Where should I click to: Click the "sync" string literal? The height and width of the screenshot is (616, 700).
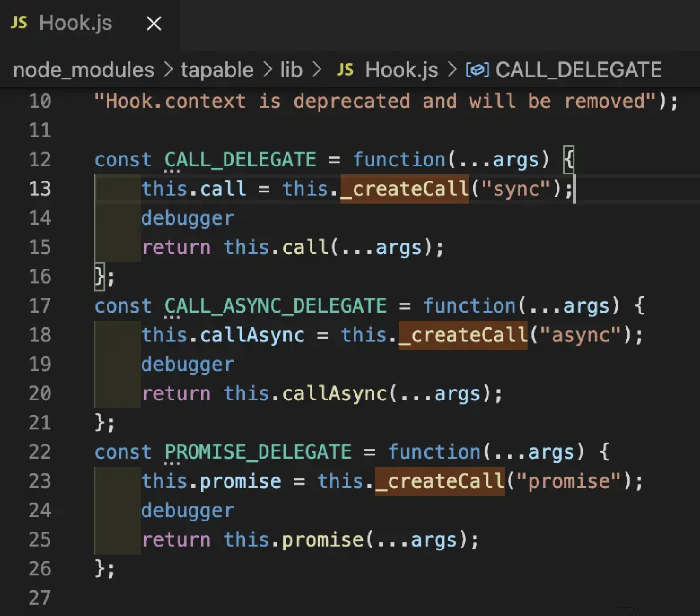[x=516, y=189]
